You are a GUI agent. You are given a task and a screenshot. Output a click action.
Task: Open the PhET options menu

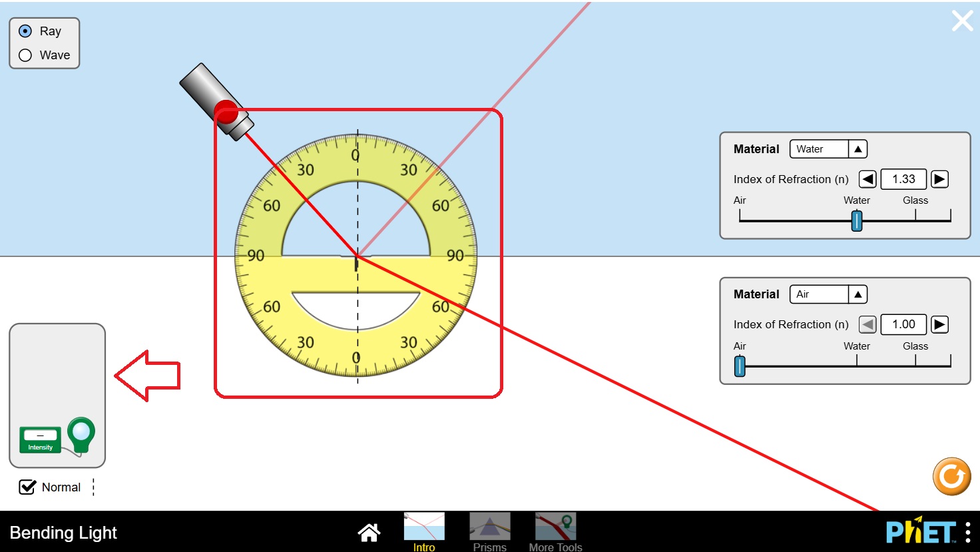tap(967, 532)
